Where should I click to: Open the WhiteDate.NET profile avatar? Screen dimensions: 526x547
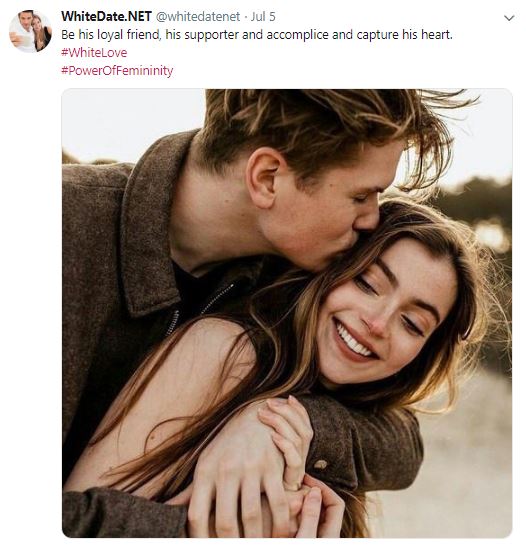[30, 31]
